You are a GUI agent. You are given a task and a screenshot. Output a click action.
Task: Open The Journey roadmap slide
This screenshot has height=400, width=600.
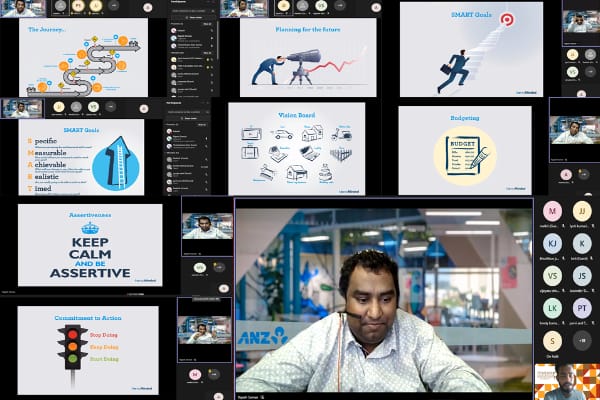(84, 57)
